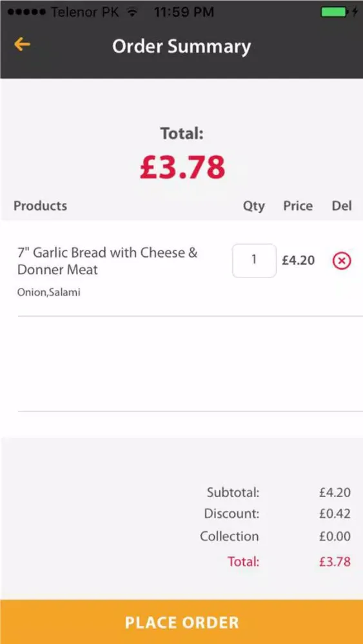Check the battery icon in the status bar

click(333, 12)
